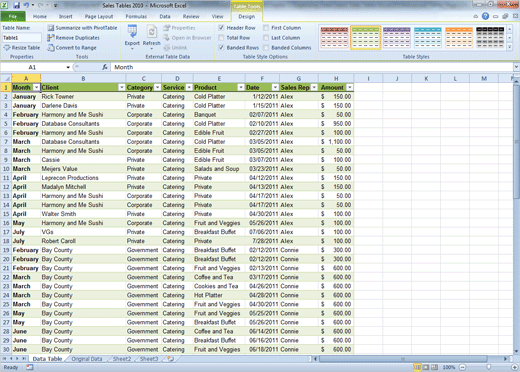Screen dimensions: 520x372
Task: Open the Month column filter dropdown
Action: (36, 87)
